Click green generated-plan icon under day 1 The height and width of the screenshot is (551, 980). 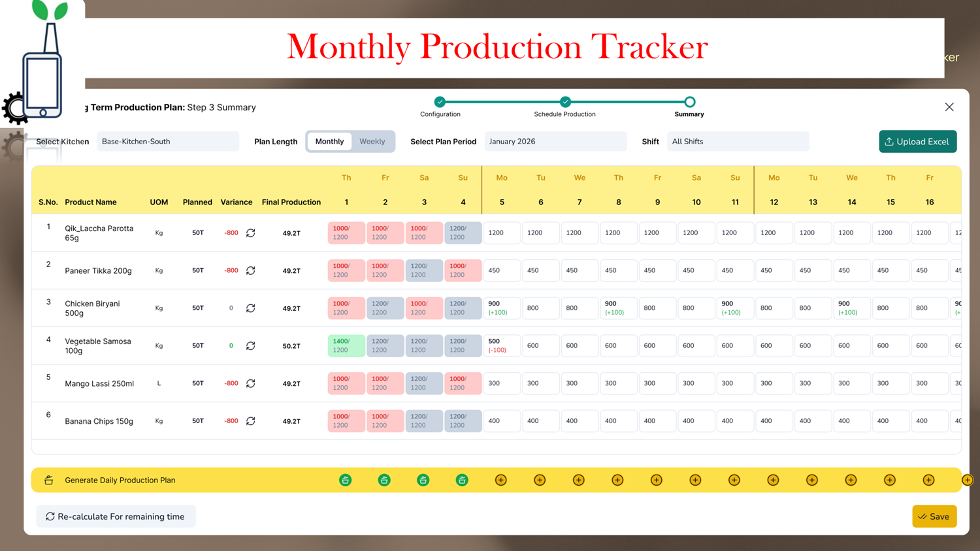[x=346, y=480]
